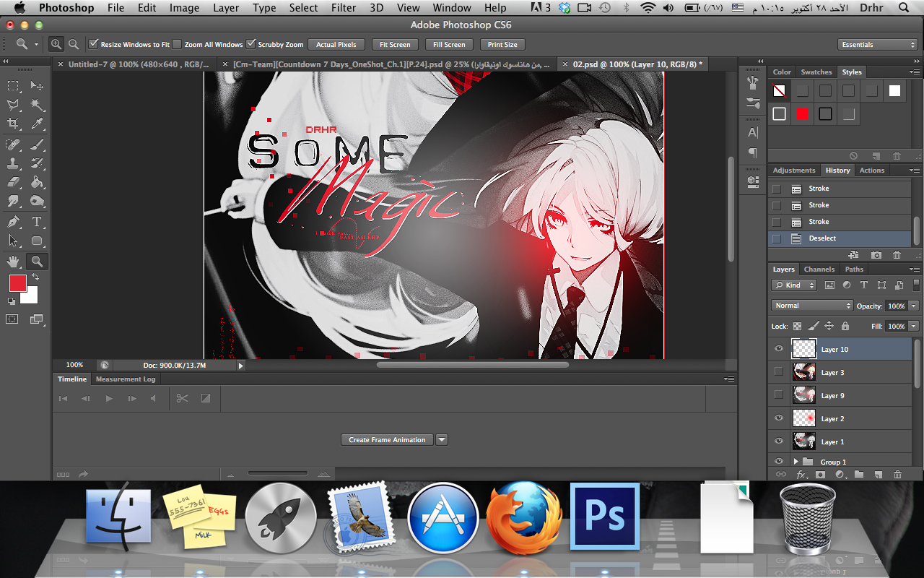This screenshot has width=924, height=578.
Task: Toggle Quick Mask mode
Action: tap(13, 319)
